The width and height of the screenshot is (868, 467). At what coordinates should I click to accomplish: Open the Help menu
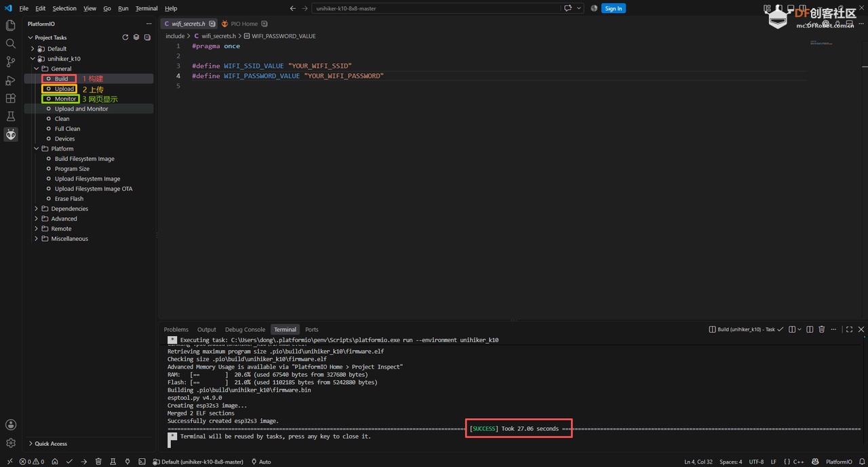point(171,8)
